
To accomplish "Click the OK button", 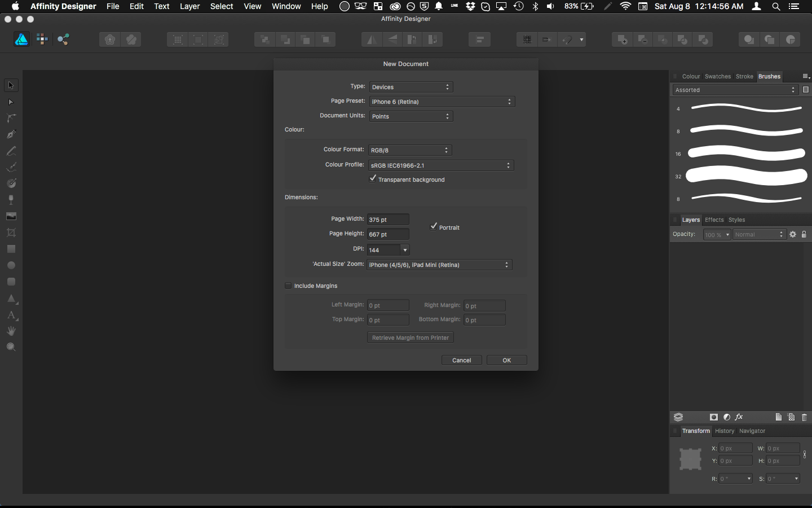I will click(x=507, y=360).
